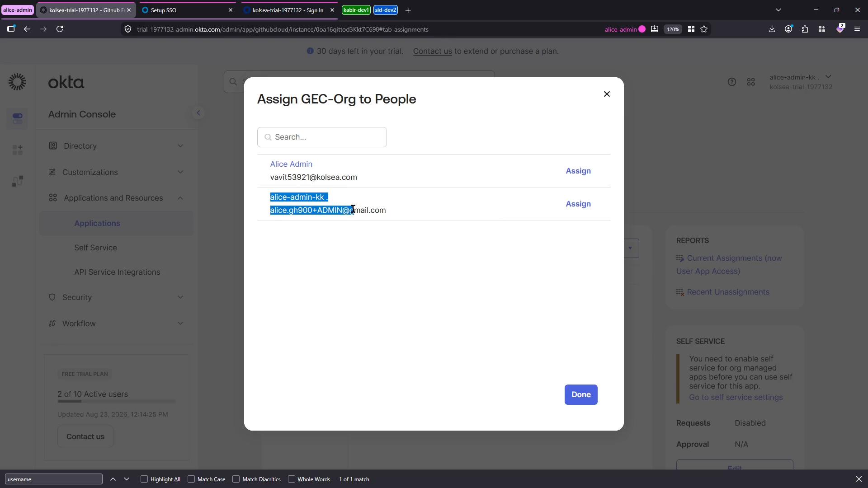Viewport: 868px width, 488px height.
Task: Open Self Service menu item
Action: 96,248
